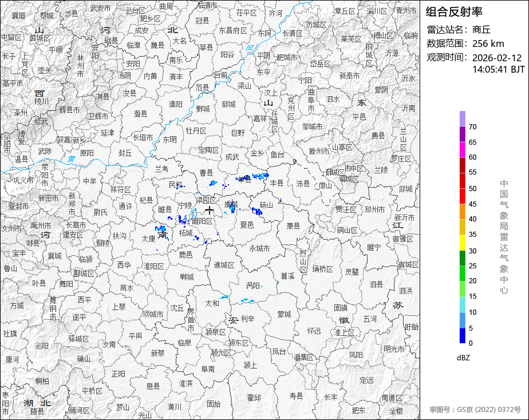Click the 谯城区 map label
529x420 pixels.
pyautogui.click(x=224, y=265)
